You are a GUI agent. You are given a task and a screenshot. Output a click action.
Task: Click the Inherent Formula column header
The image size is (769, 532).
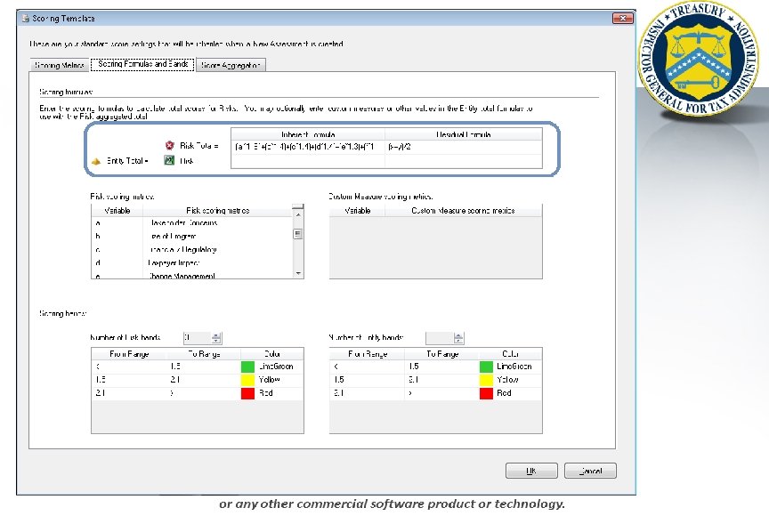pos(307,134)
